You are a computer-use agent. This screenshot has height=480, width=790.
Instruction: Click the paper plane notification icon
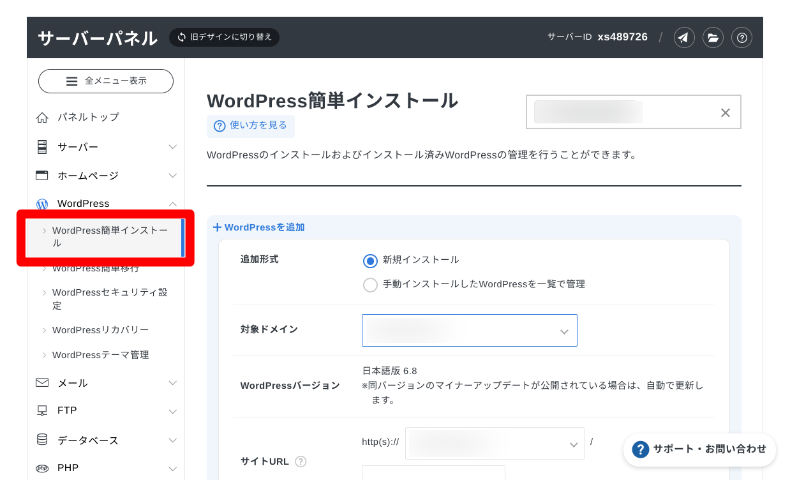(x=684, y=37)
